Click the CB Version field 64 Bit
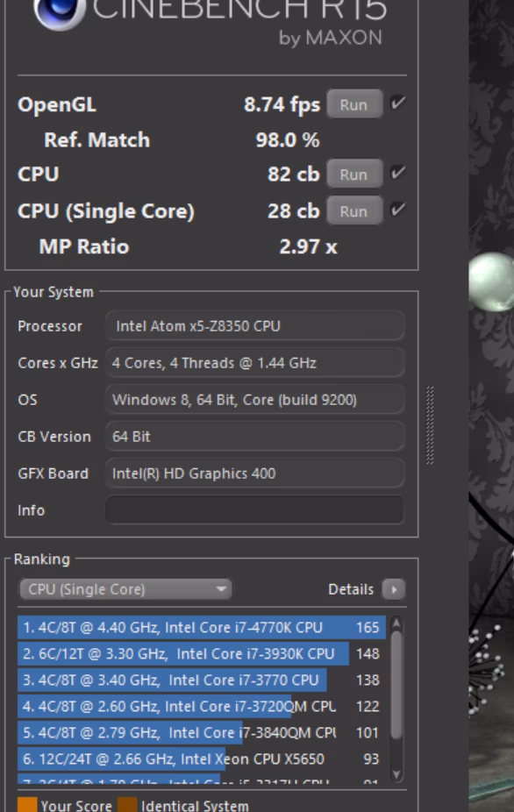Image resolution: width=514 pixels, height=812 pixels. click(254, 436)
